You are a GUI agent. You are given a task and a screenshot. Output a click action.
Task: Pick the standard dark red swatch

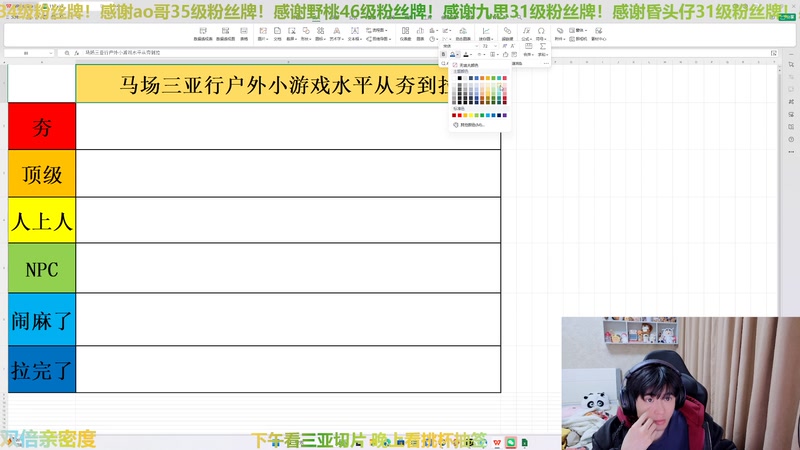click(x=454, y=115)
